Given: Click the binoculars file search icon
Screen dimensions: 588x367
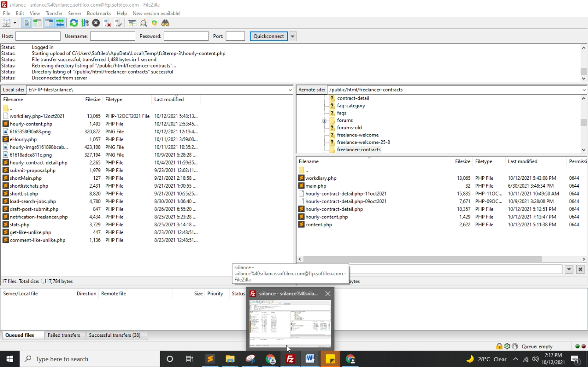Looking at the screenshot, I should tap(165, 23).
